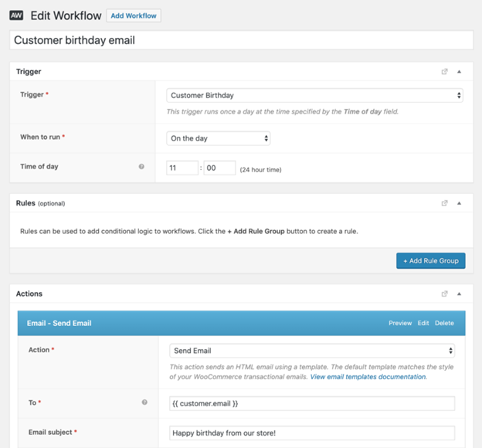The image size is (482, 448).
Task: Collapse the Actions panel arrow
Action: click(460, 294)
